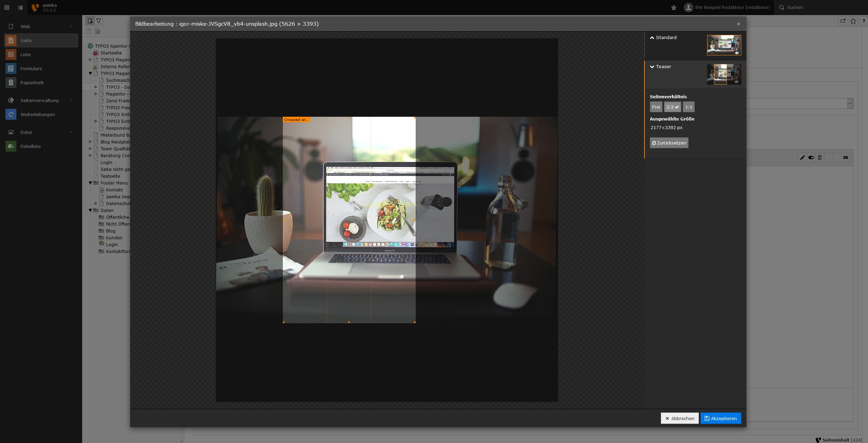This screenshot has height=443, width=868.
Task: Click the Standard crop preview thumbnail
Action: [x=724, y=45]
